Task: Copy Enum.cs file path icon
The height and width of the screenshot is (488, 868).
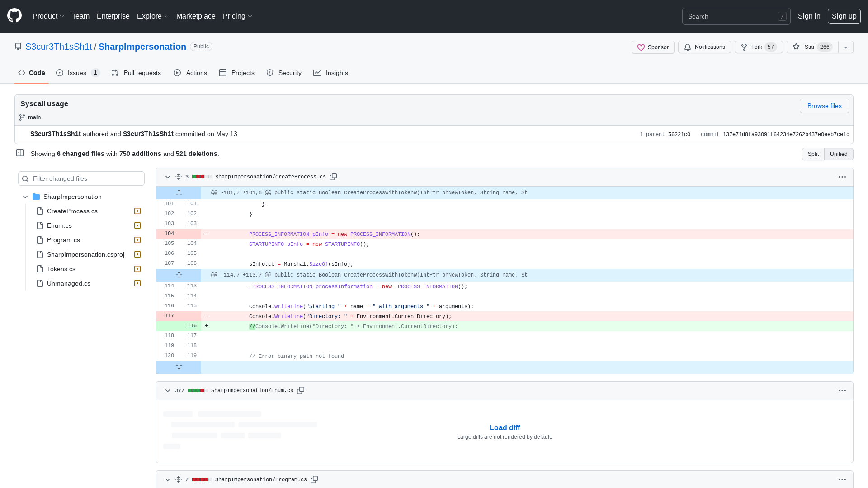Action: [301, 390]
